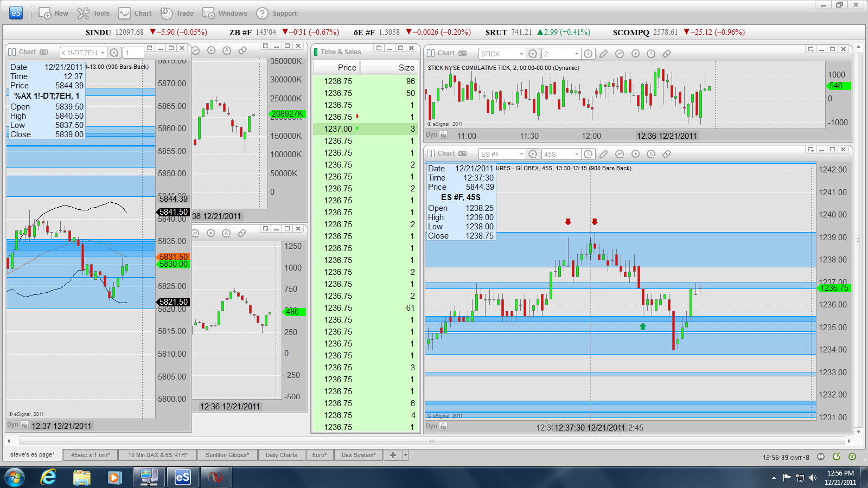Open studies icon in $TICK chart toolbar
868x488 pixels.
click(620, 54)
